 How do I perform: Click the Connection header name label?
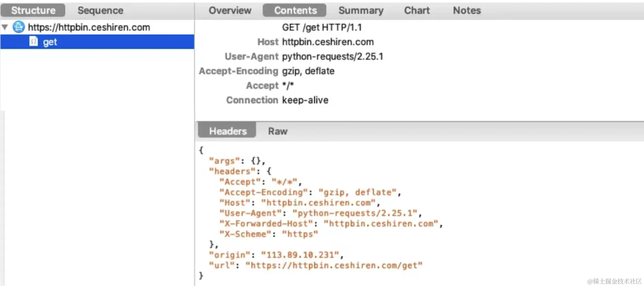click(252, 100)
